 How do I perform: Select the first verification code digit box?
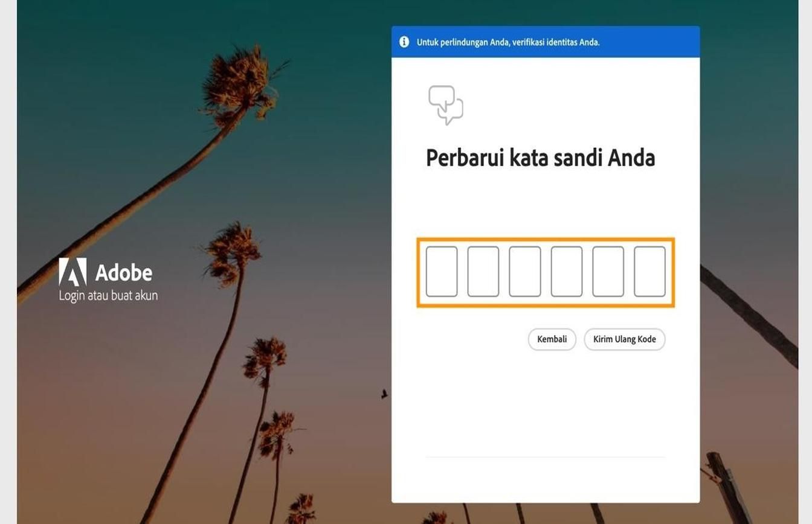tap(442, 272)
